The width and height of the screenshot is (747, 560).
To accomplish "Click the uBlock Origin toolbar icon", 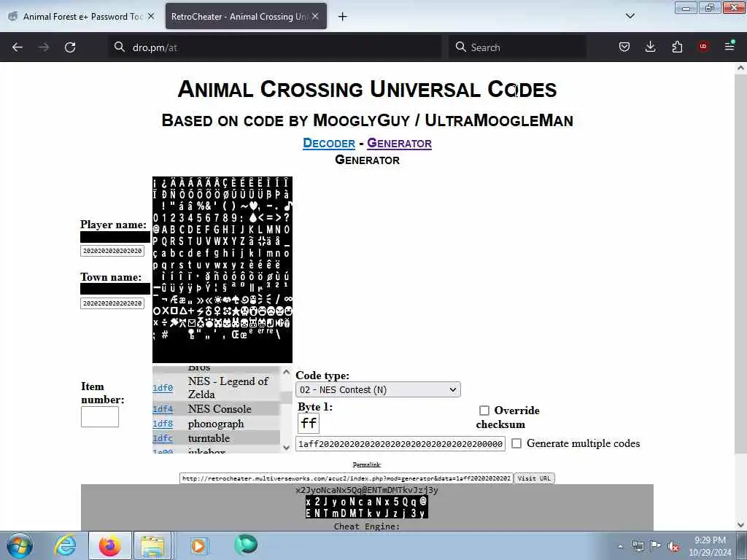I will coord(703,47).
